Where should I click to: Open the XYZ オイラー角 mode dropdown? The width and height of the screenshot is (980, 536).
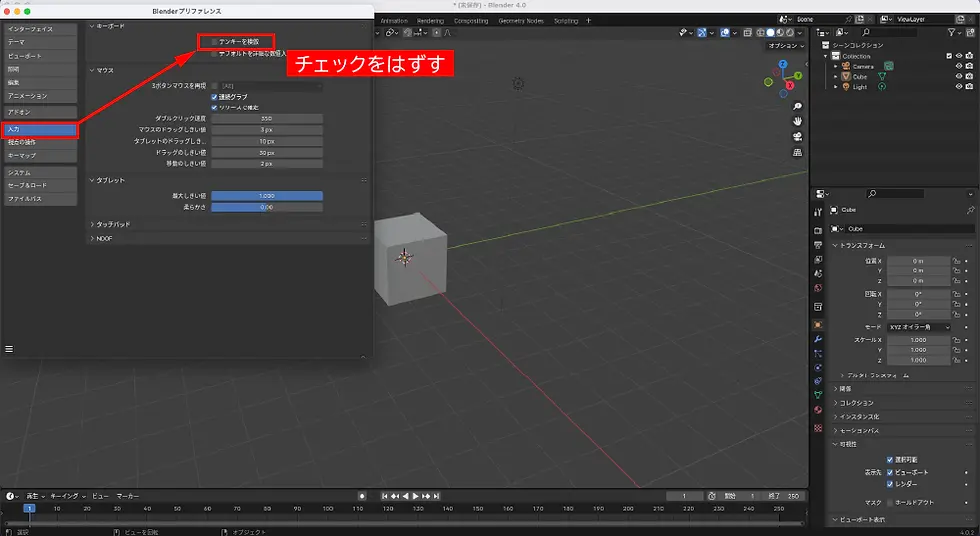919,327
